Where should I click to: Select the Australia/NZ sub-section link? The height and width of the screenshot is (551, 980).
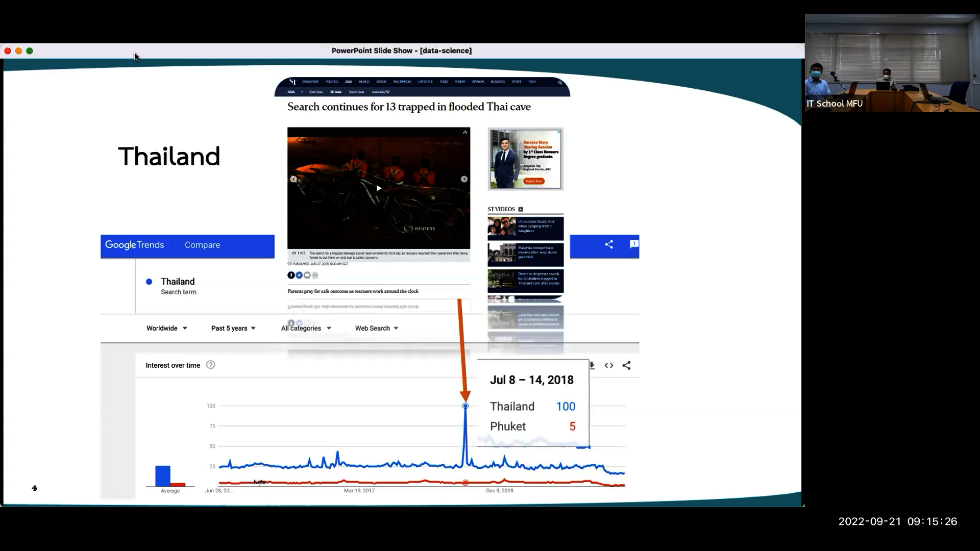[381, 92]
